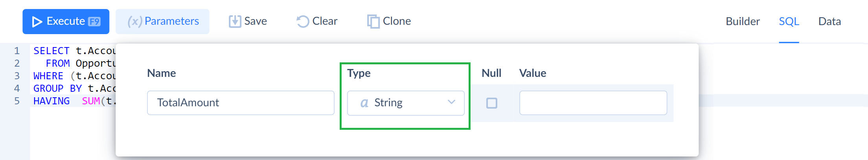
Task: Click the Parameters button label
Action: (x=172, y=21)
